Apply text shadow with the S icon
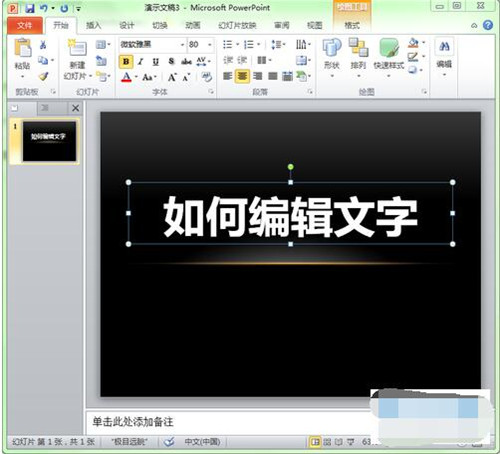 (x=171, y=61)
